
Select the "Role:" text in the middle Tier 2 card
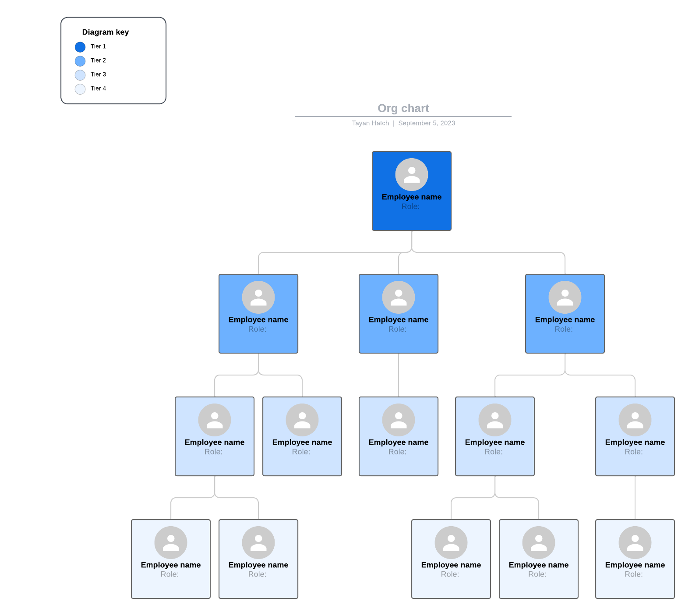point(397,329)
